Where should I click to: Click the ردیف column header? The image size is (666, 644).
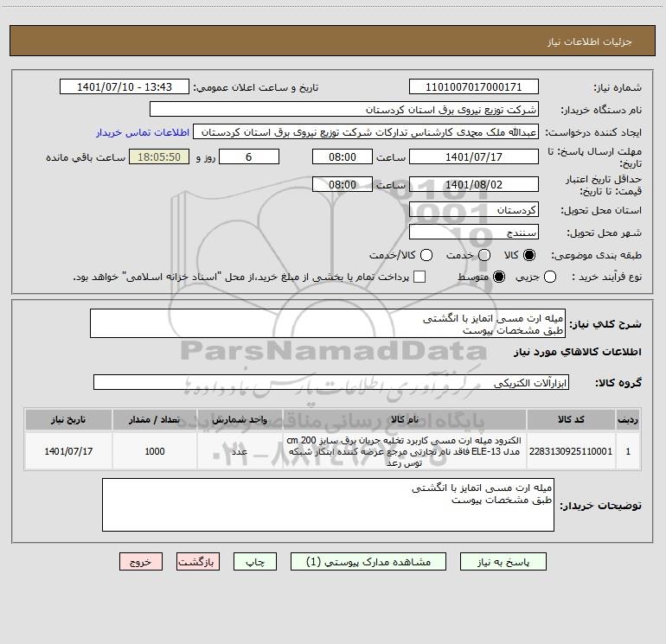(628, 419)
